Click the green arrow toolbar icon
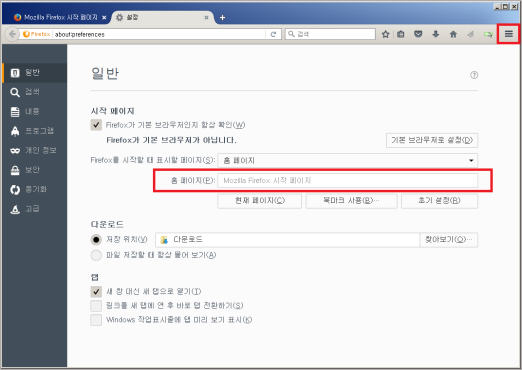 [488, 34]
